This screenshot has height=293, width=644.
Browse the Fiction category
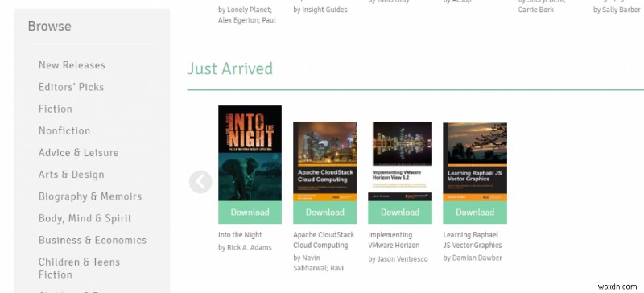point(56,109)
